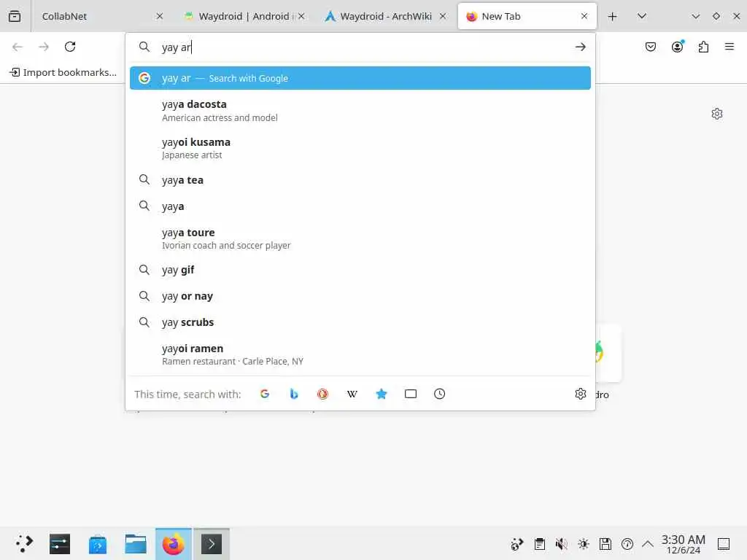Open Firefox View icon left of tabs
The height and width of the screenshot is (560, 747).
15,16
